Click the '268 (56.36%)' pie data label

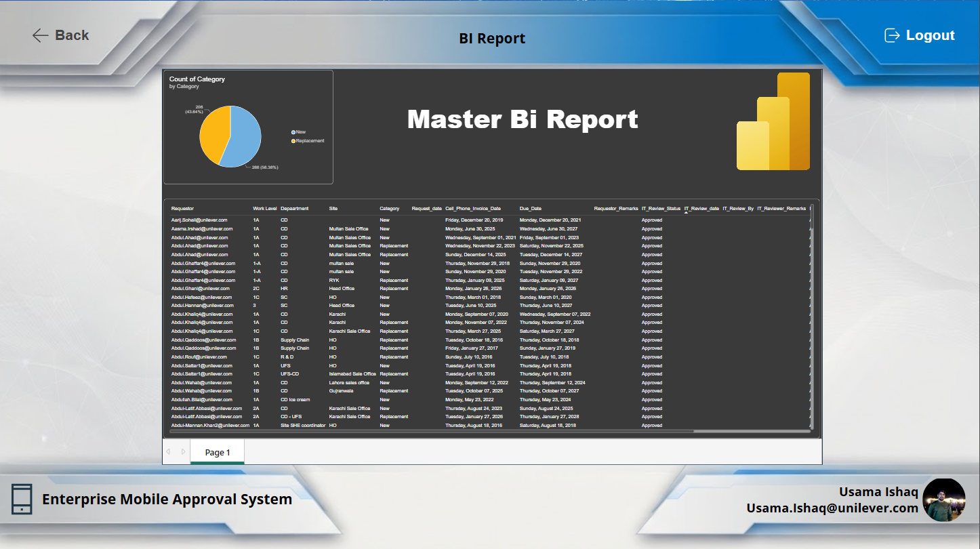tap(264, 167)
